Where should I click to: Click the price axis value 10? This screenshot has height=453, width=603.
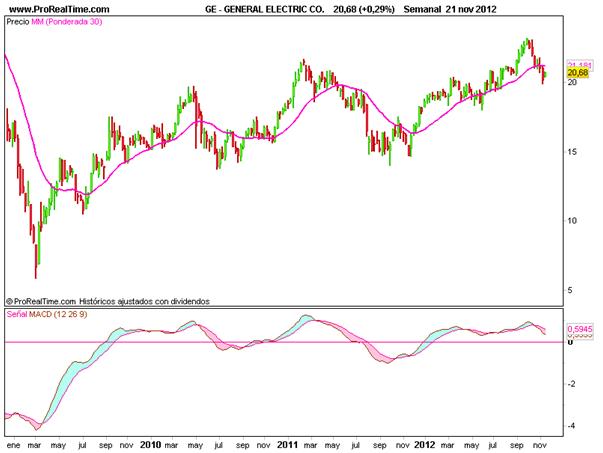click(x=572, y=221)
